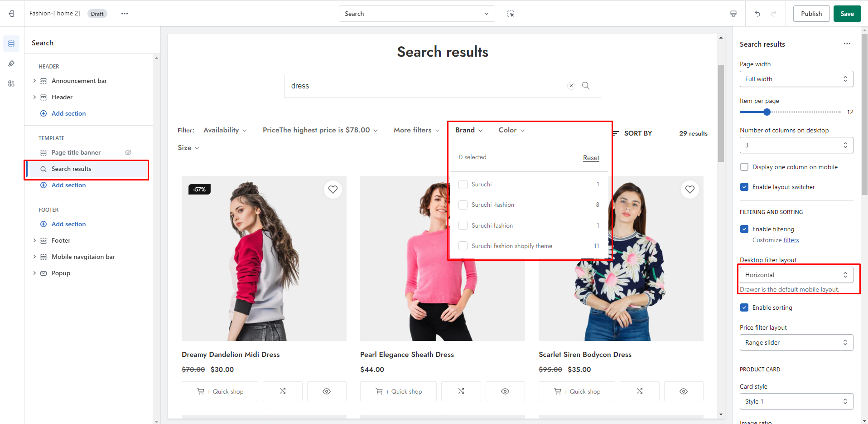Open the SORT BY control
The width and height of the screenshot is (868, 424).
632,133
